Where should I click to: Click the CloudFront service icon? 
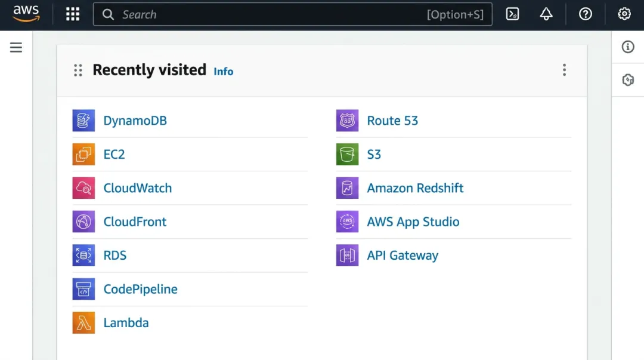pyautogui.click(x=83, y=221)
